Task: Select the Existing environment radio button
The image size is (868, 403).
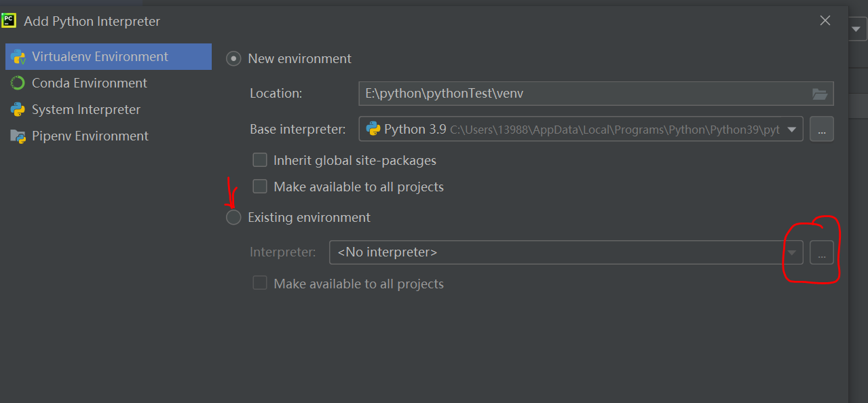Action: click(233, 217)
